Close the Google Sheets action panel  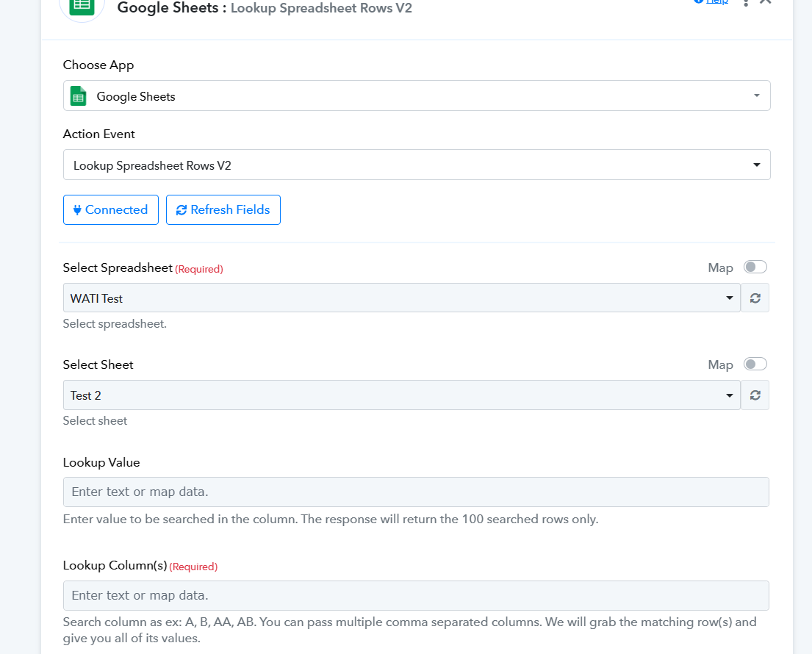click(766, 2)
